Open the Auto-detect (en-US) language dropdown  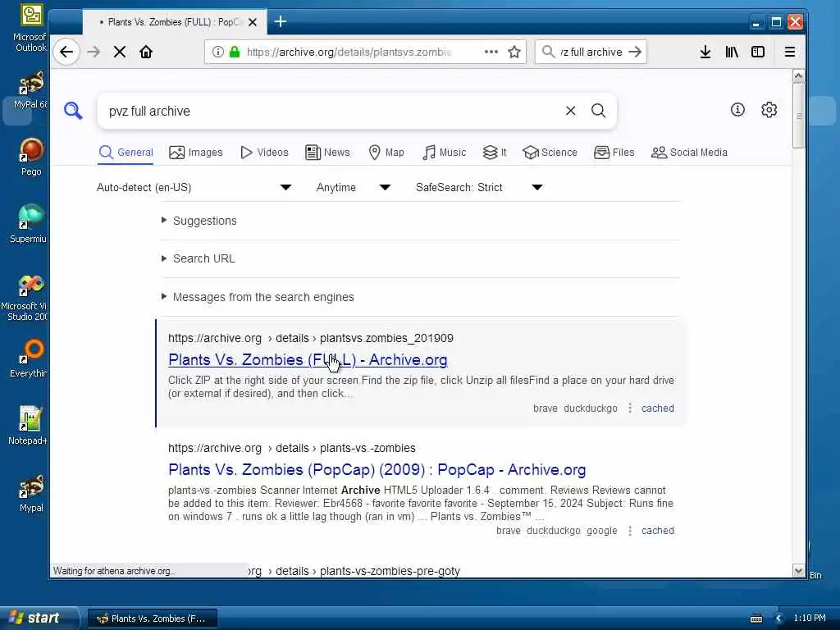click(194, 188)
